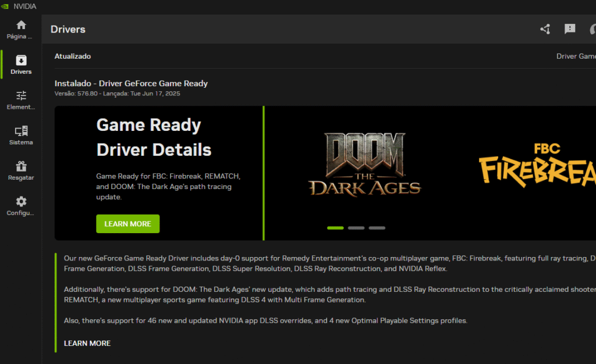Open the Configurações gear icon
The image size is (596, 364).
pos(22,201)
